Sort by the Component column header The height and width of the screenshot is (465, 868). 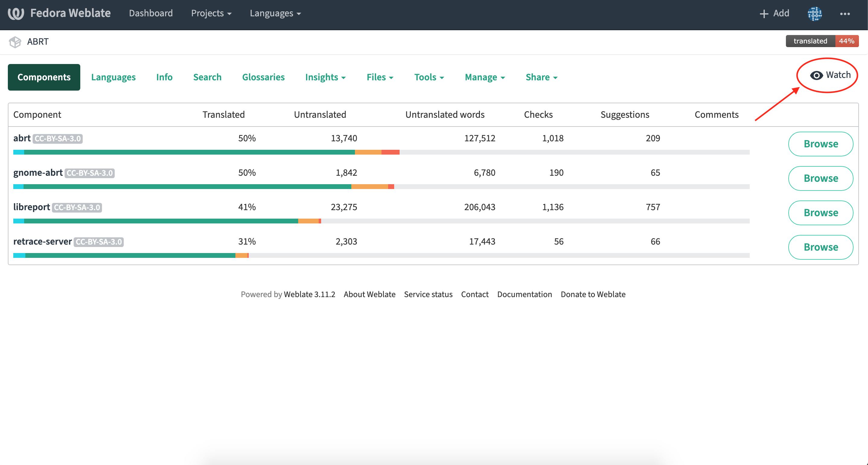pyautogui.click(x=37, y=115)
